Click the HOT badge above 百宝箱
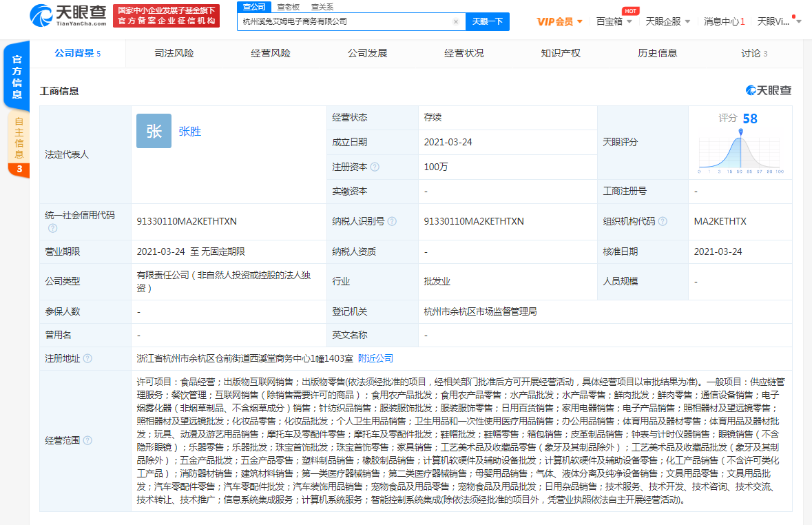The image size is (812, 525). click(630, 11)
